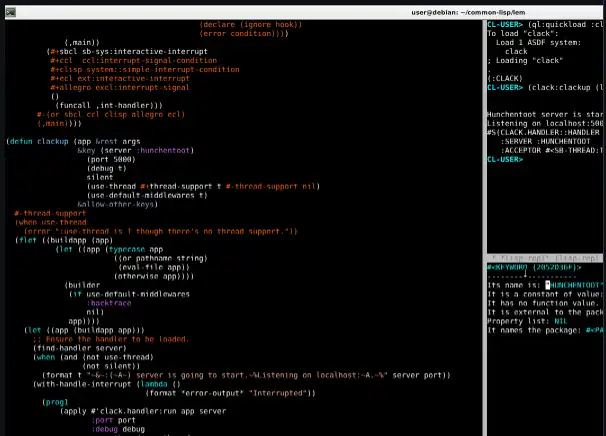Place cursor on defun clackup definition
606x436 pixels.
click(37, 141)
